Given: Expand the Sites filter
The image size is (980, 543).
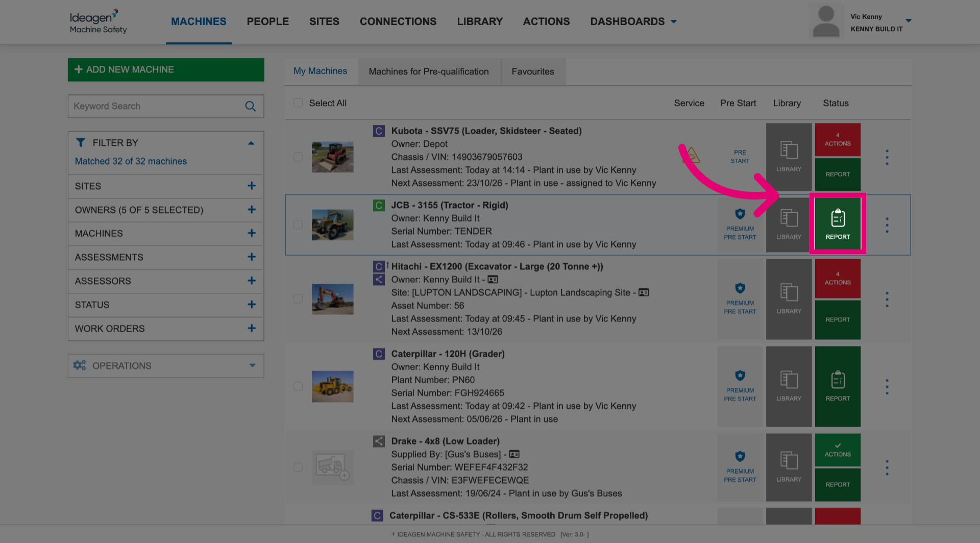Looking at the screenshot, I should [252, 186].
